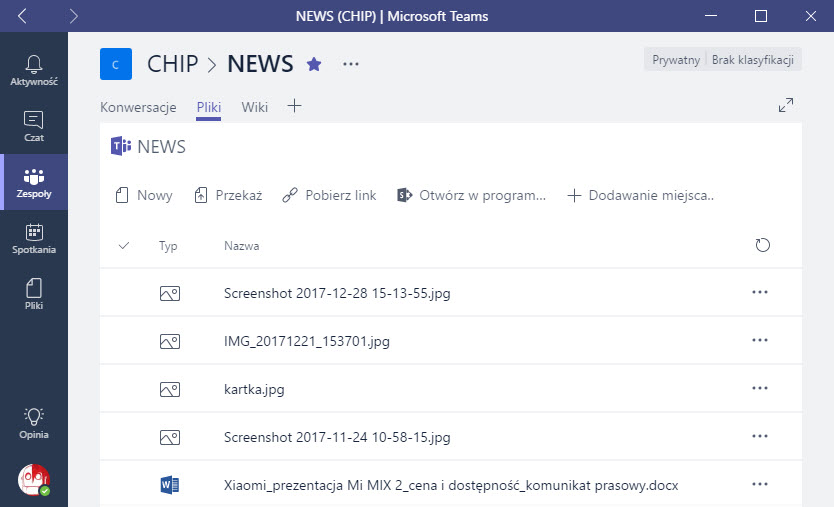Open more options for Xiaomi docx file
Screen dimensions: 834x507
coord(760,484)
